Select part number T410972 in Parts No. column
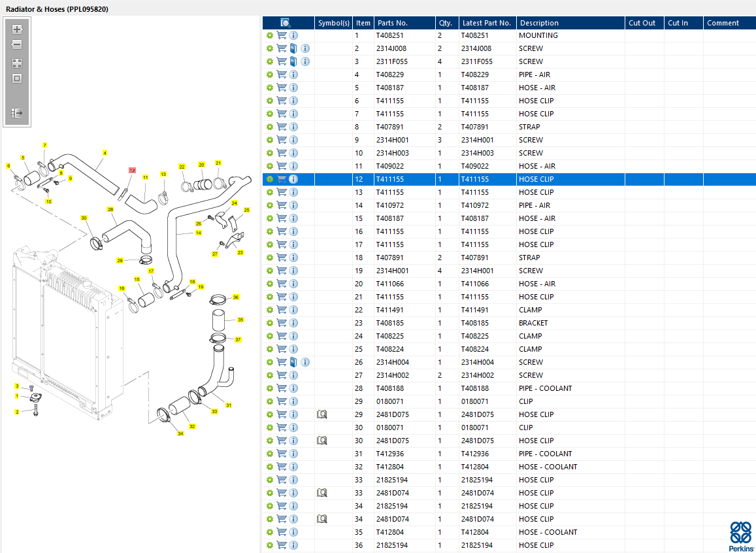 tap(390, 205)
